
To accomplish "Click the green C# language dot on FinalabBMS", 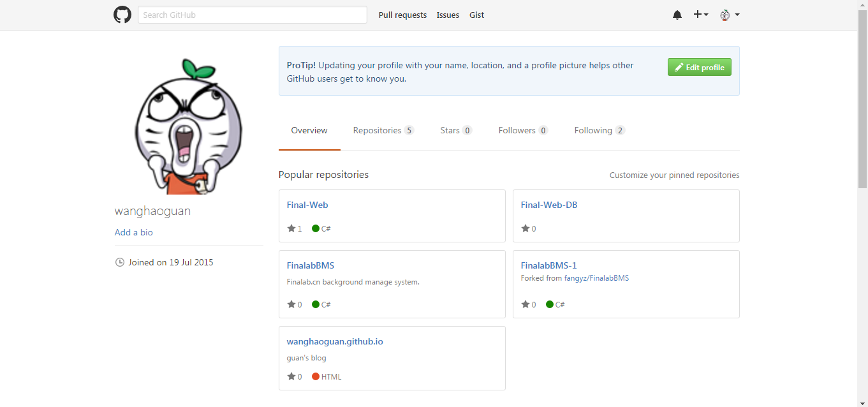I will pyautogui.click(x=316, y=304).
